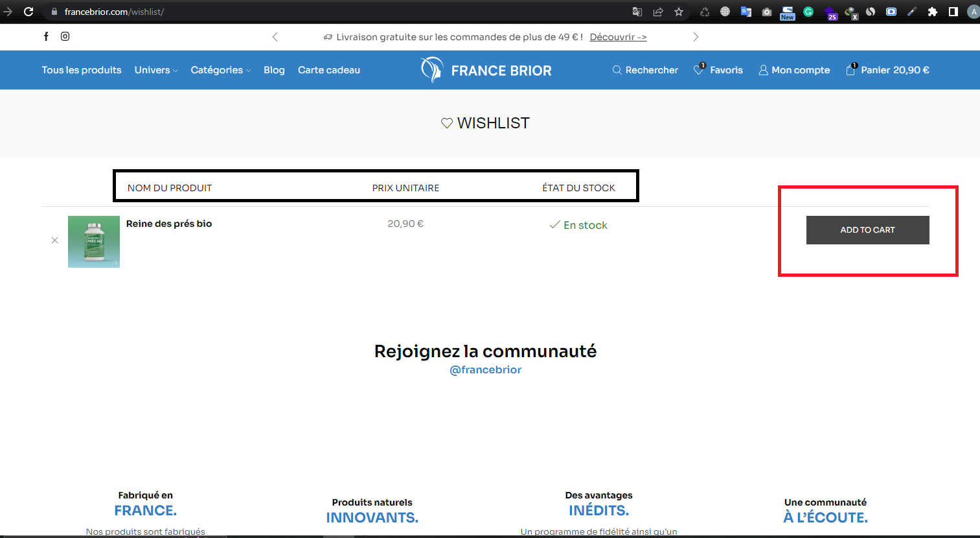Click the Rejoignez la communauté heading
The image size is (980, 538).
(486, 351)
